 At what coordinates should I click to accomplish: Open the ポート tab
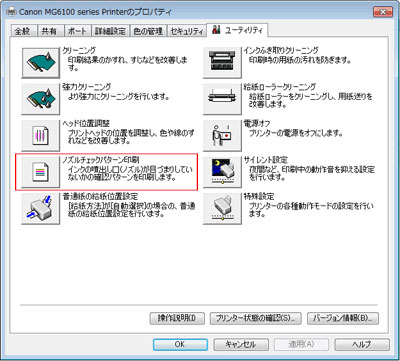77,31
